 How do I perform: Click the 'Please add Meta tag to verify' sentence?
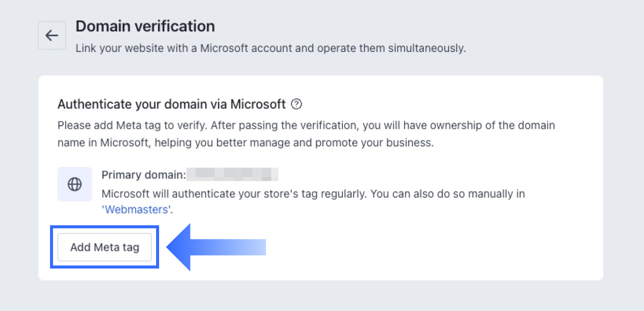(132, 125)
